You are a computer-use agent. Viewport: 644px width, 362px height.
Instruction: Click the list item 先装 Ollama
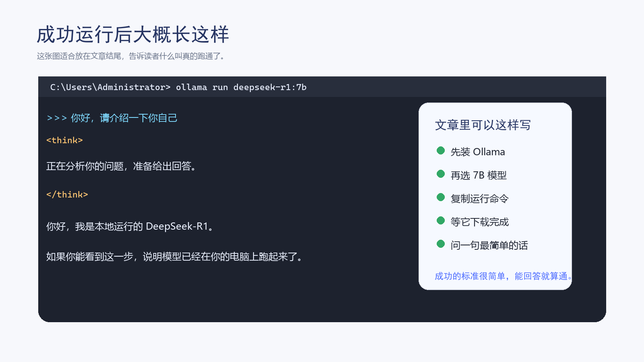point(478,152)
